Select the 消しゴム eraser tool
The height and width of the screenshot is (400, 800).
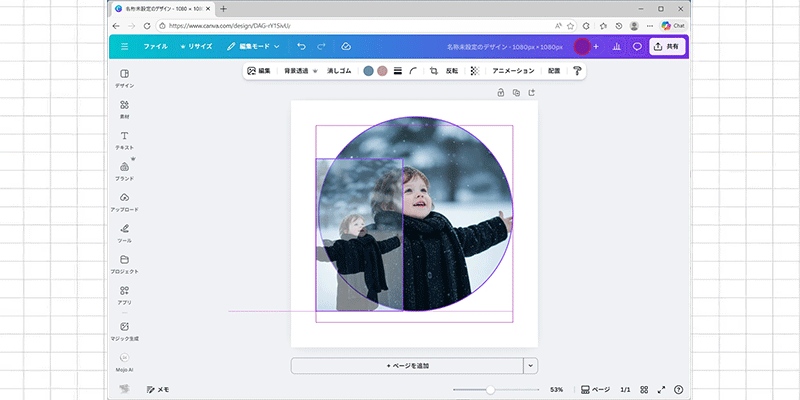tap(339, 71)
